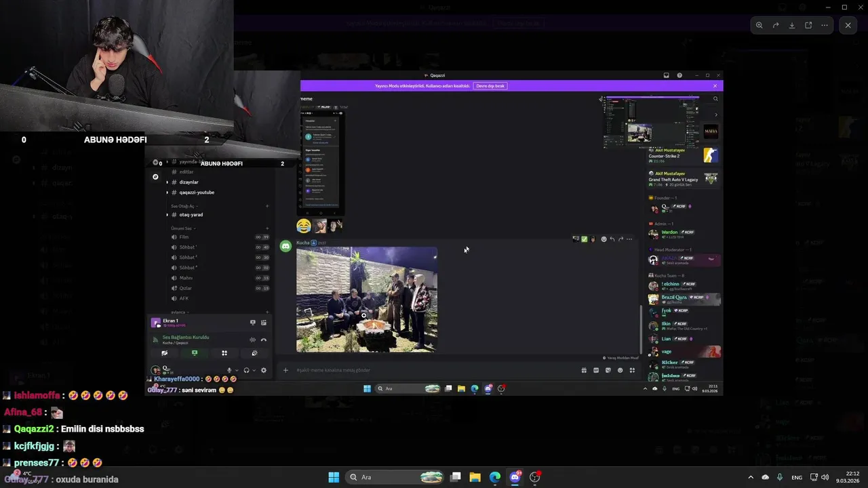
Task: Open Grand Theft Auto V Legacy activity
Action: tap(684, 178)
